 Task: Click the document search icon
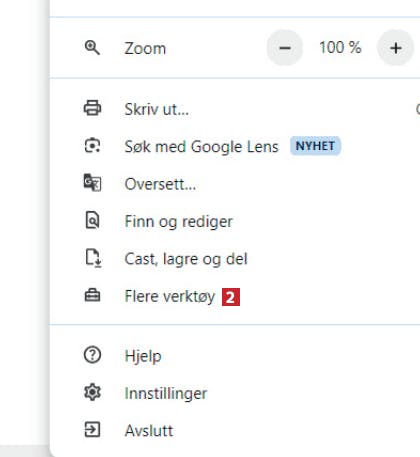(x=92, y=220)
